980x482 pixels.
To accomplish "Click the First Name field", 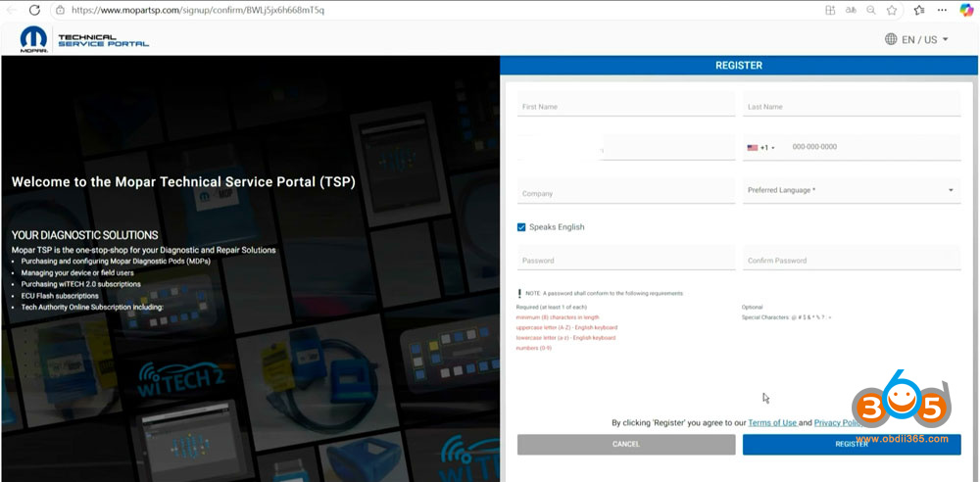I will point(625,106).
